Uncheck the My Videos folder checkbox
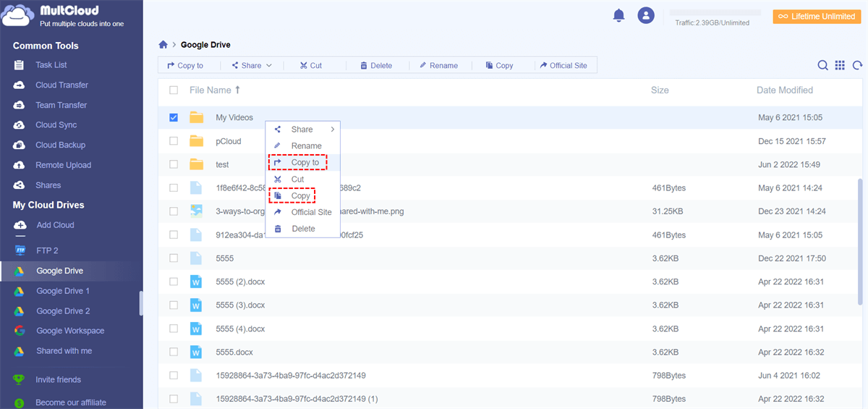 pyautogui.click(x=174, y=117)
